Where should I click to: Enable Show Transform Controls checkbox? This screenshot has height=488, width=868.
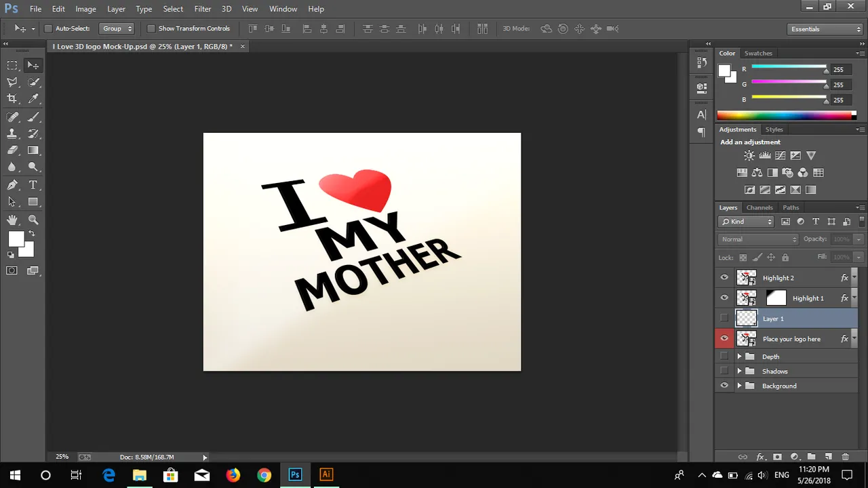tap(151, 28)
